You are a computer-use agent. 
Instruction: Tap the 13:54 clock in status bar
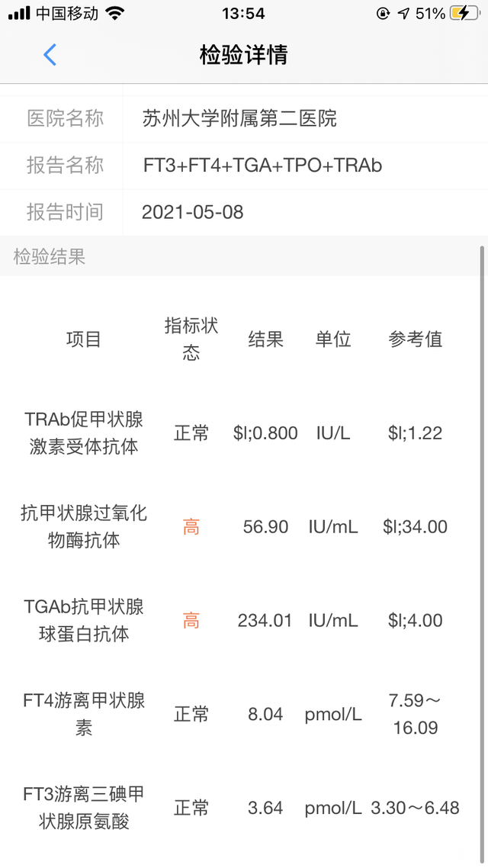(x=243, y=14)
